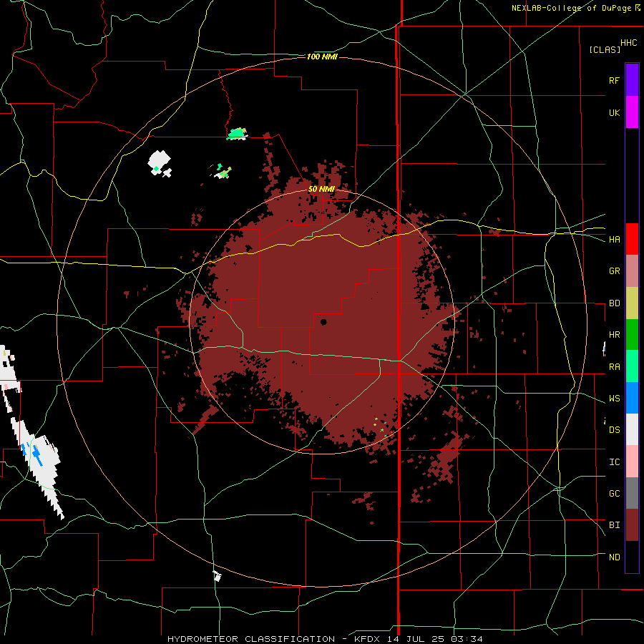Click the '03:34' timestamp text
644x644 pixels.
coord(467,639)
